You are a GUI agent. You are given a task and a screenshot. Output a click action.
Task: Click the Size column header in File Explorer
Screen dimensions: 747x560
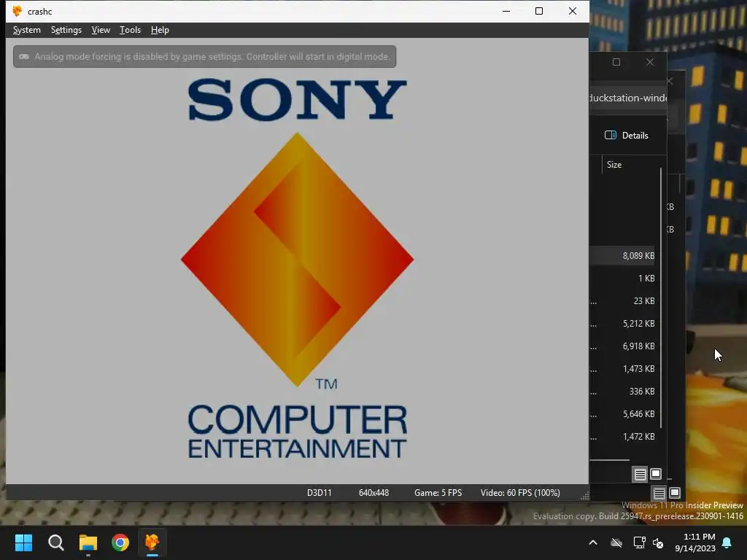click(x=614, y=165)
